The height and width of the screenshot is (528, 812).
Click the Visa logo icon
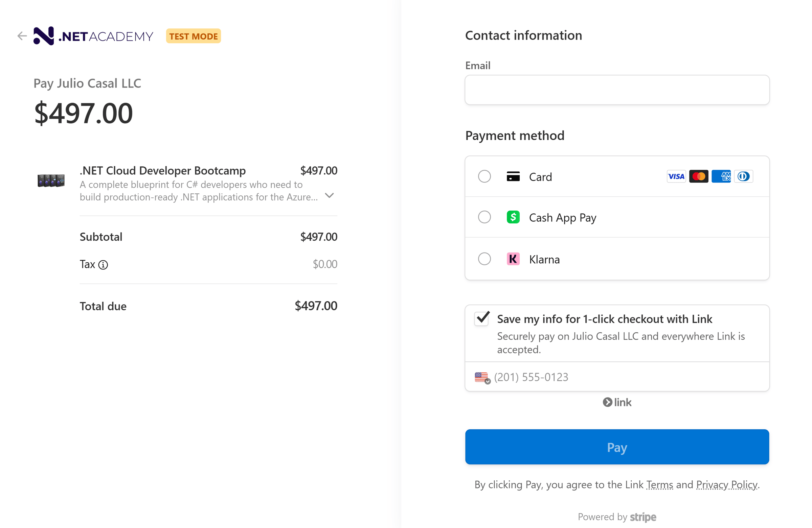tap(676, 176)
